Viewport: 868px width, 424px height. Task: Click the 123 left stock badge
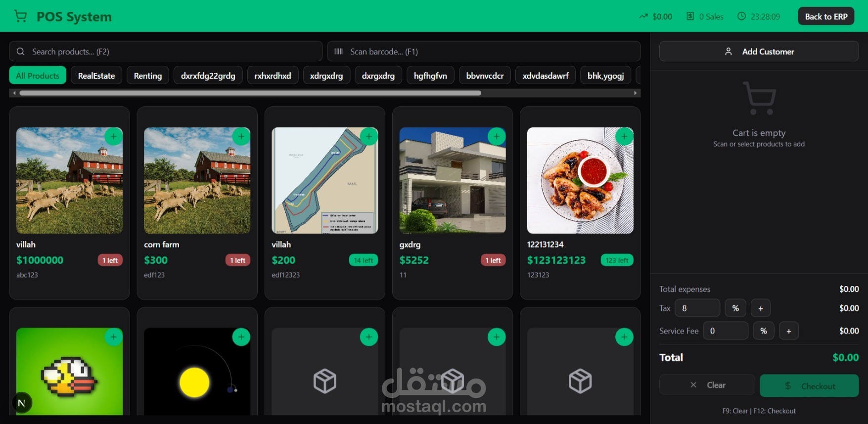tap(617, 260)
